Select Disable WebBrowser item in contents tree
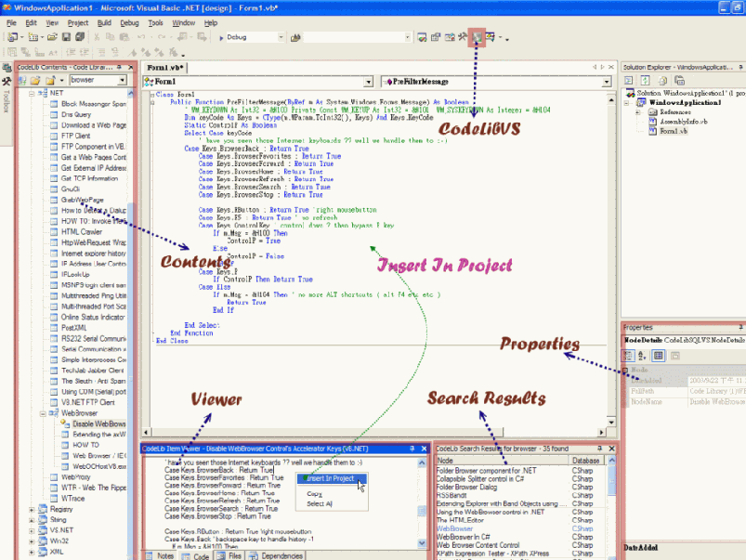Screen dimensions: 746x560 click(99, 423)
